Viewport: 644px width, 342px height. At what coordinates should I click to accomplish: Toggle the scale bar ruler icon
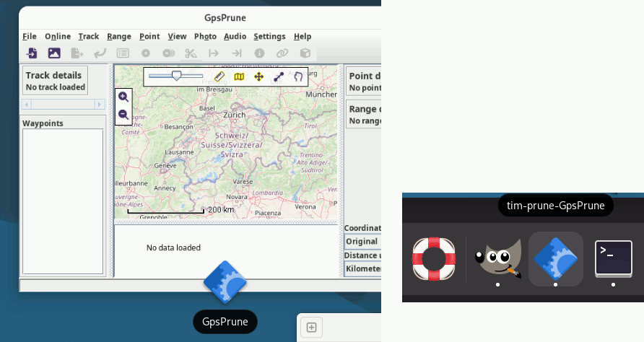pos(220,76)
